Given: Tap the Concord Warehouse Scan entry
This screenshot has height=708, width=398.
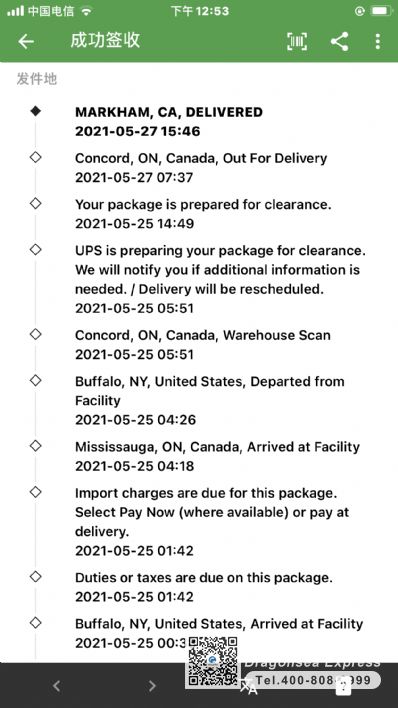Looking at the screenshot, I should 203,345.
